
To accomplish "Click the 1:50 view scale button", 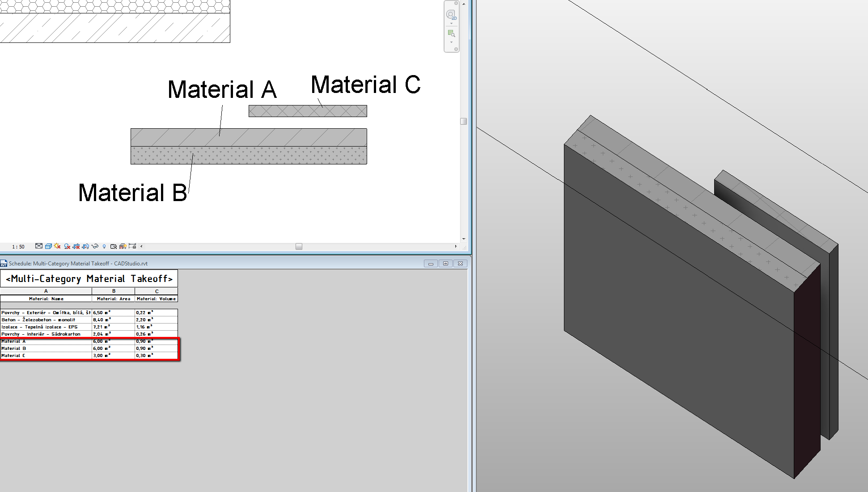I will pos(18,246).
